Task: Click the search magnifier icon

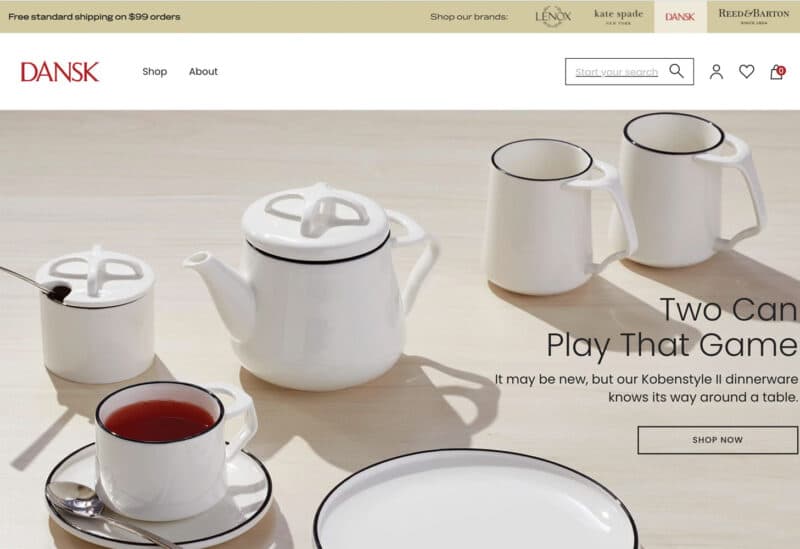Action: click(676, 71)
